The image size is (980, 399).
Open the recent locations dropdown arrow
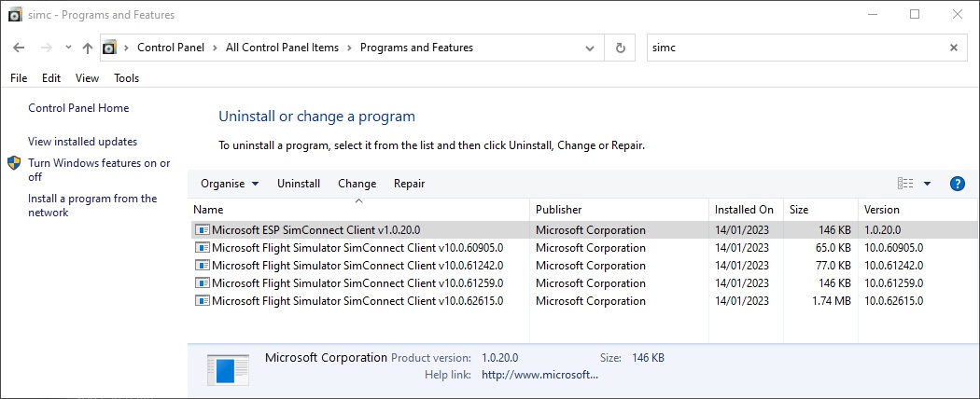69,48
